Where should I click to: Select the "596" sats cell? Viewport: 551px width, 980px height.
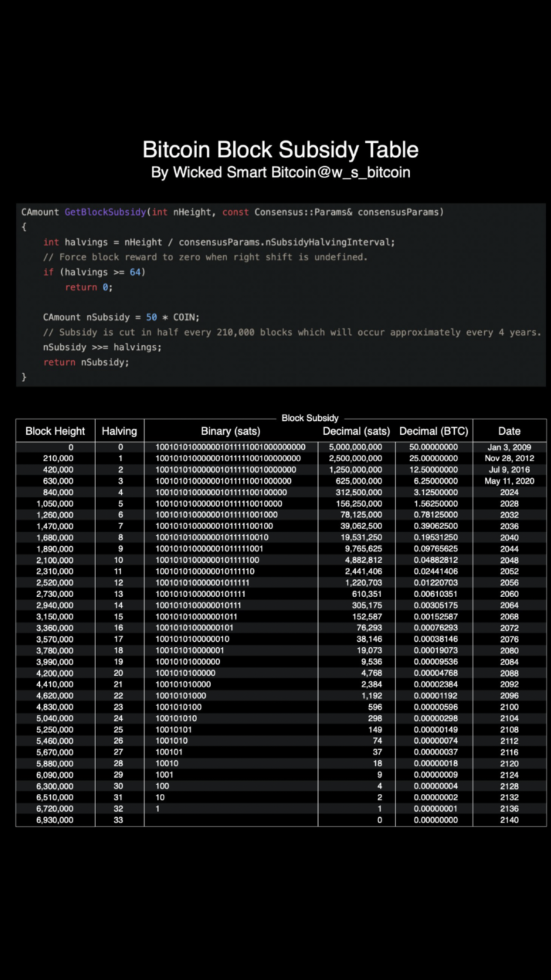[x=375, y=707]
